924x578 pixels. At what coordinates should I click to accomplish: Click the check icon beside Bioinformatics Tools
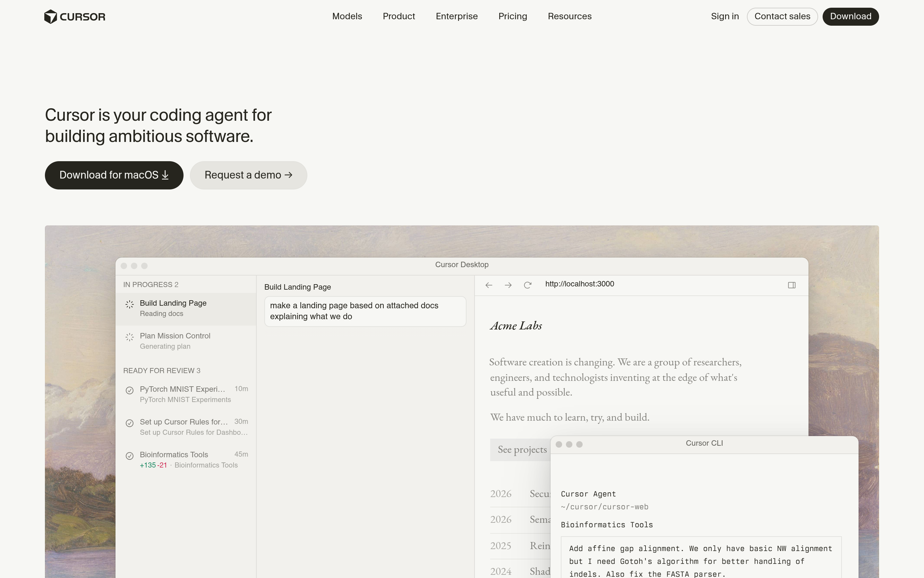129,456
